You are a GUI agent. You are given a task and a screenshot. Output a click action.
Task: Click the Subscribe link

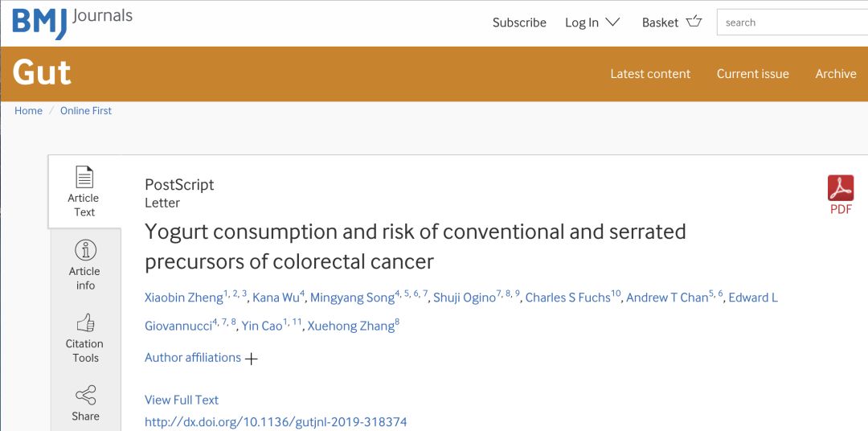[x=519, y=23]
